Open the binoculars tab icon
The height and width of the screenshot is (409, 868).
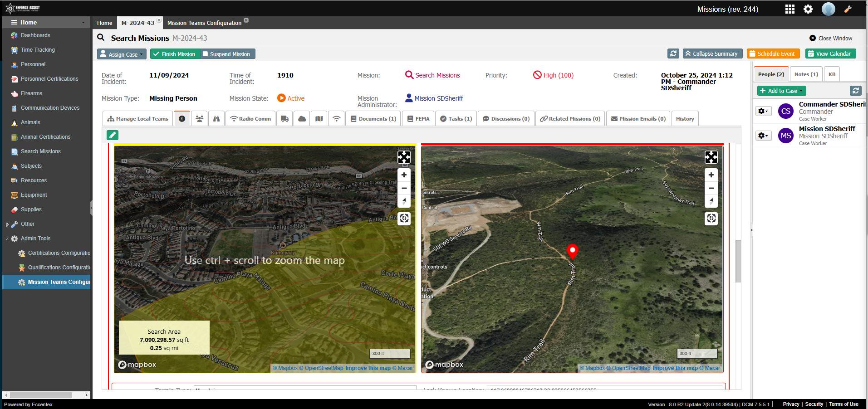click(x=216, y=119)
